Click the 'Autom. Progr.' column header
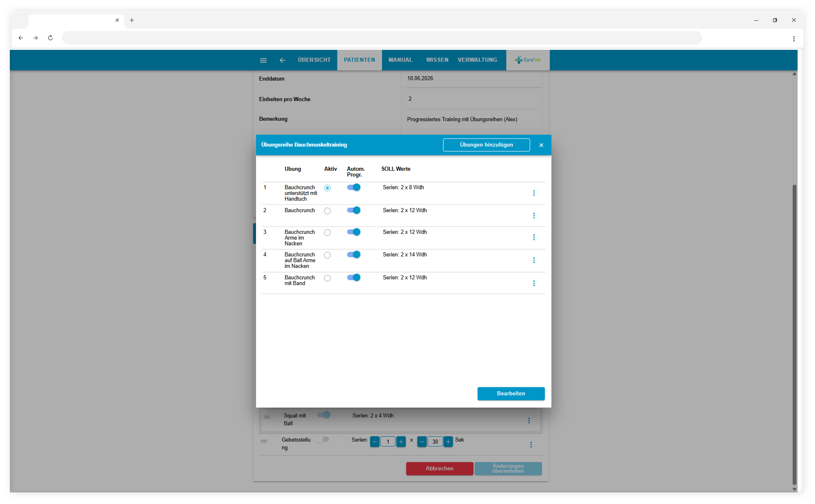This screenshot has width=815, height=504. coord(356,172)
